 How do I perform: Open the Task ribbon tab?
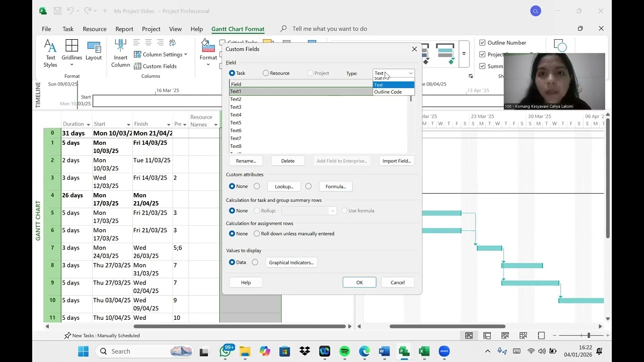68,29
